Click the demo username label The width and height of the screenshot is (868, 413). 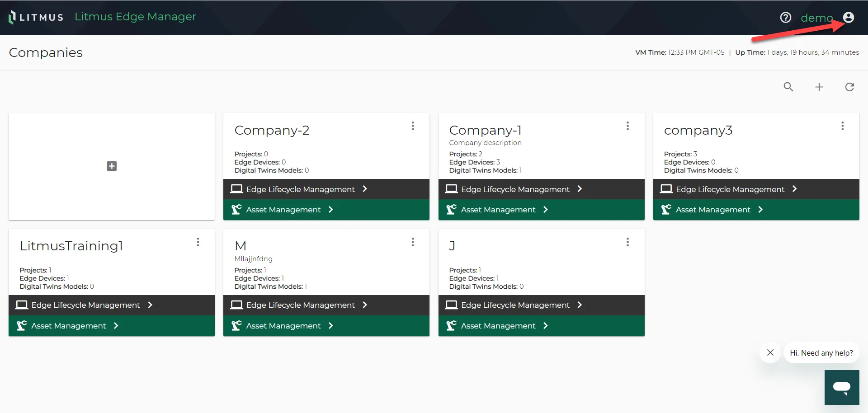(816, 18)
